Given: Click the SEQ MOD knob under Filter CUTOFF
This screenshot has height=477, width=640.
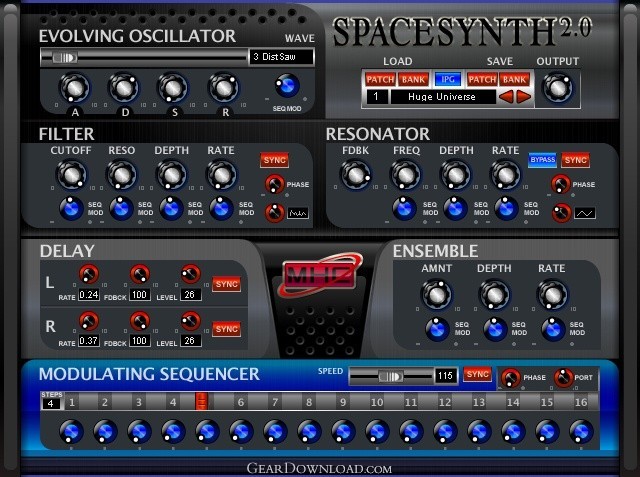Looking at the screenshot, I should [x=71, y=209].
